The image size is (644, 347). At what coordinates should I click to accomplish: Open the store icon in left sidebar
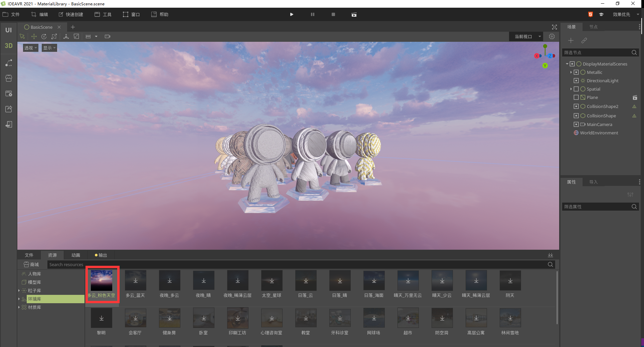9,78
